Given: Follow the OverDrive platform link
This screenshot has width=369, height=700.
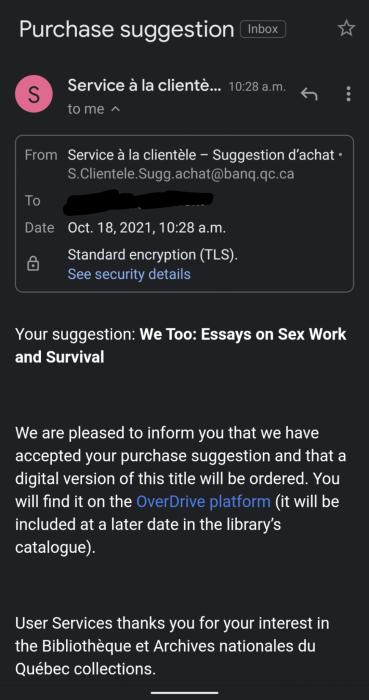Looking at the screenshot, I should 203,501.
